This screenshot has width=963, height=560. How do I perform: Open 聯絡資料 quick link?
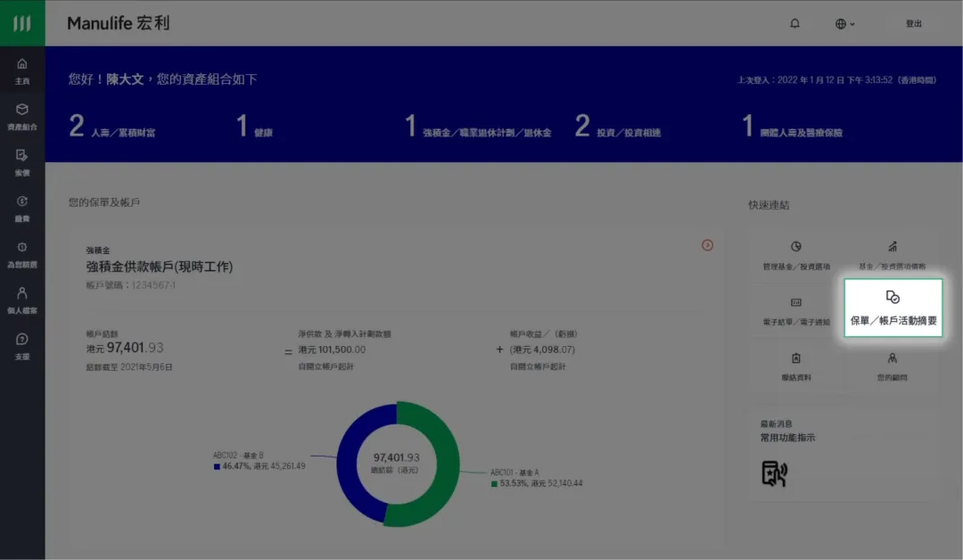click(x=796, y=367)
